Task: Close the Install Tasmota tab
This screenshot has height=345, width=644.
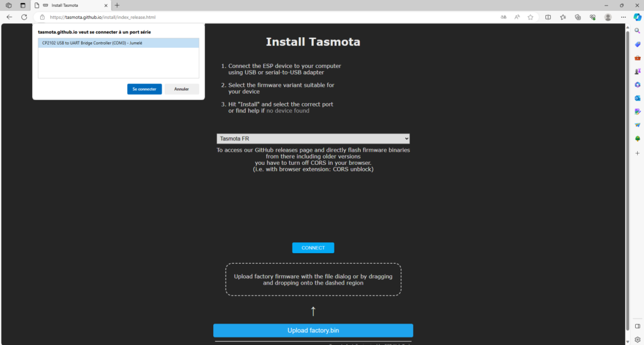Action: pos(106,5)
